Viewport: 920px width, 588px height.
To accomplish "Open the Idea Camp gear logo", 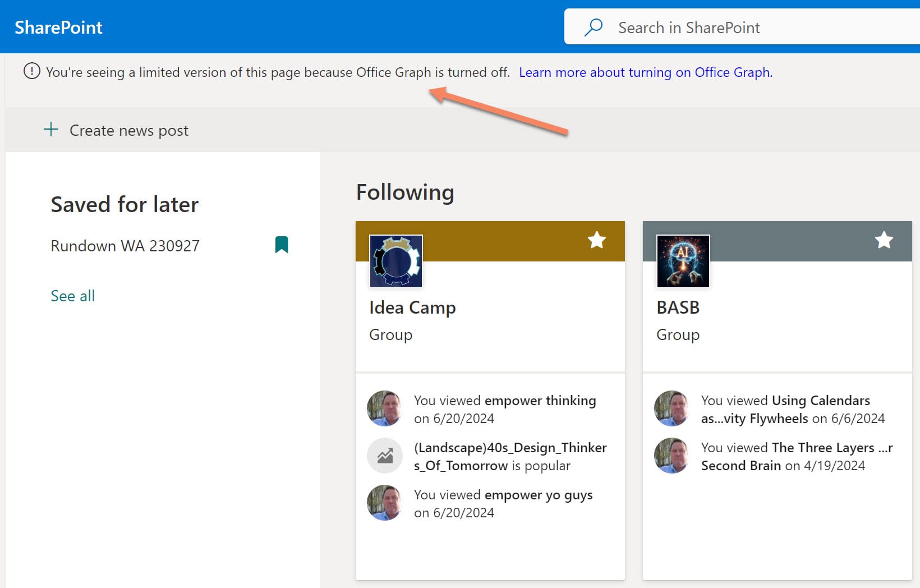I will tap(396, 261).
